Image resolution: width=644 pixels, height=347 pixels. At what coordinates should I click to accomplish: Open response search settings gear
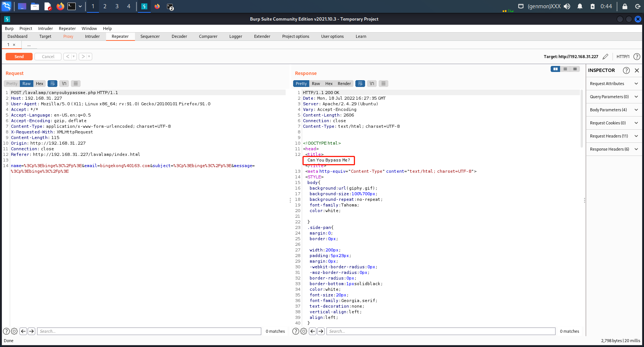coord(304,331)
